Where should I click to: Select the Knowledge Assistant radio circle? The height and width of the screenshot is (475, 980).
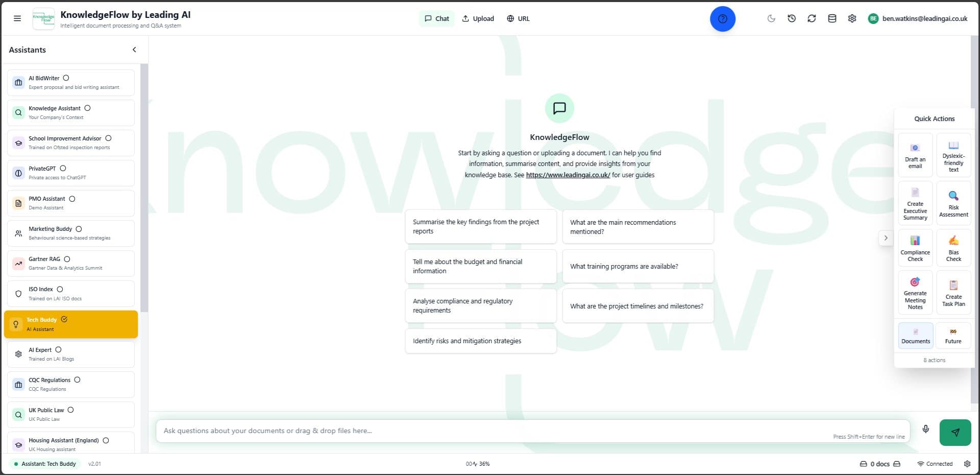click(x=87, y=108)
